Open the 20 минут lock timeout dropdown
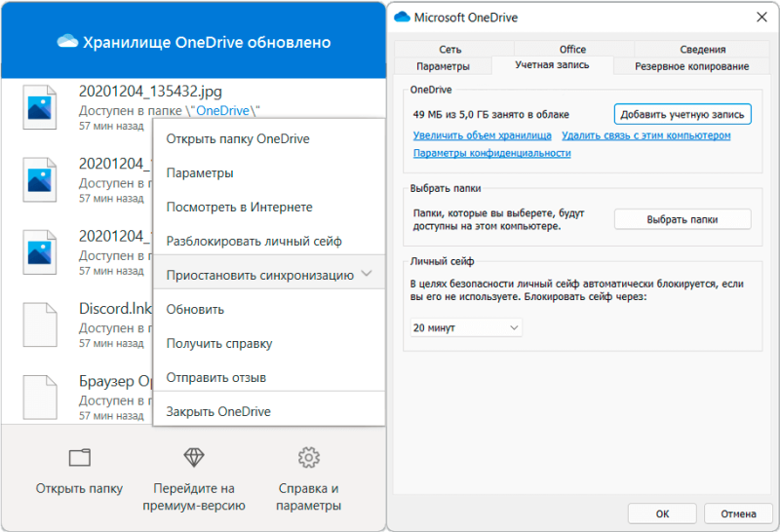The height and width of the screenshot is (532, 780). tap(466, 327)
